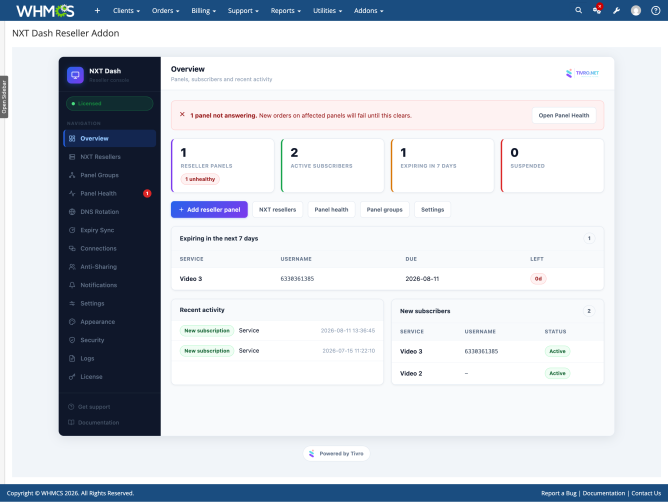The height and width of the screenshot is (502, 668).
Task: Click Add reseller panel button
Action: (209, 210)
